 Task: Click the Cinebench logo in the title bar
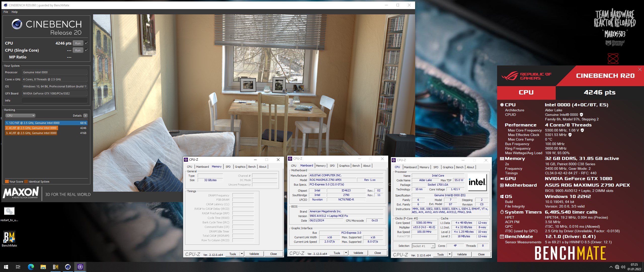(6, 5)
